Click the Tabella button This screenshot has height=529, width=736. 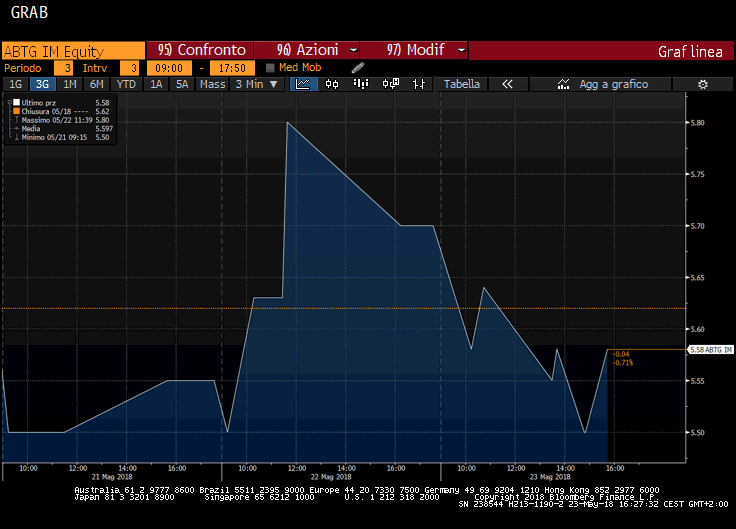click(x=462, y=84)
